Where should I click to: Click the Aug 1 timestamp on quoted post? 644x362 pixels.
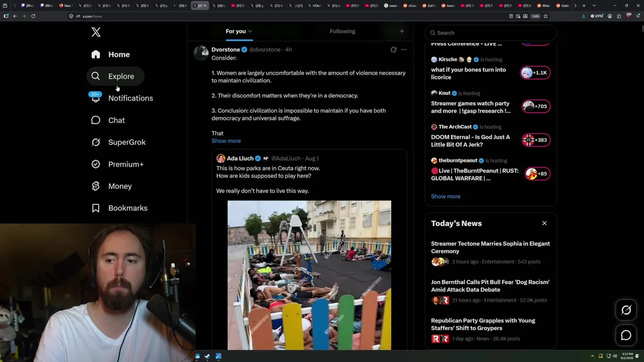pyautogui.click(x=312, y=158)
